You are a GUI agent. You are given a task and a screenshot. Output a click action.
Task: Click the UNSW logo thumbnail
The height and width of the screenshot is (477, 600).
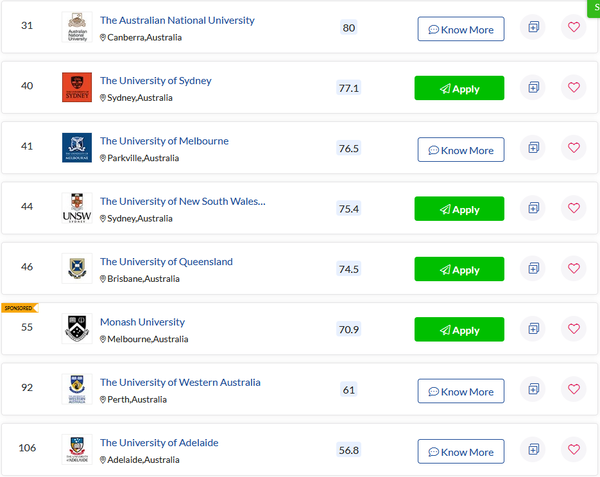[77, 208]
